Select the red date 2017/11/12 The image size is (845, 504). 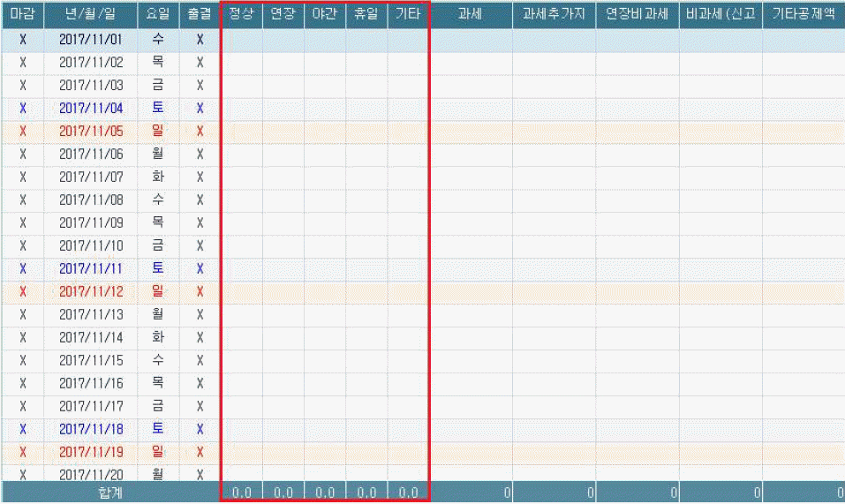coord(91,292)
